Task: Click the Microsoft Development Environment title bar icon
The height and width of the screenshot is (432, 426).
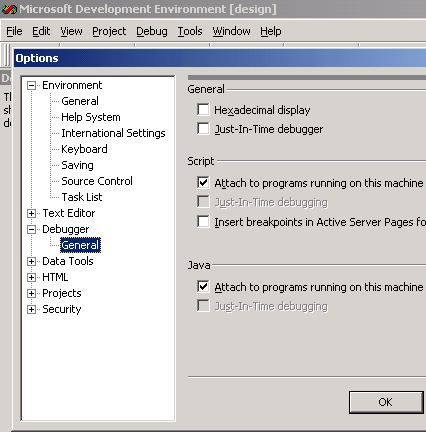Action: [x=9, y=9]
